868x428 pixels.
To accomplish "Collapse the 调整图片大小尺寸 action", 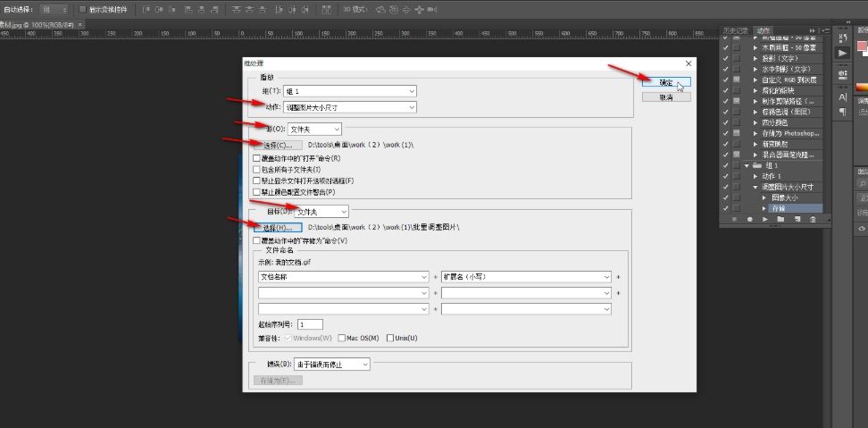I will 755,187.
